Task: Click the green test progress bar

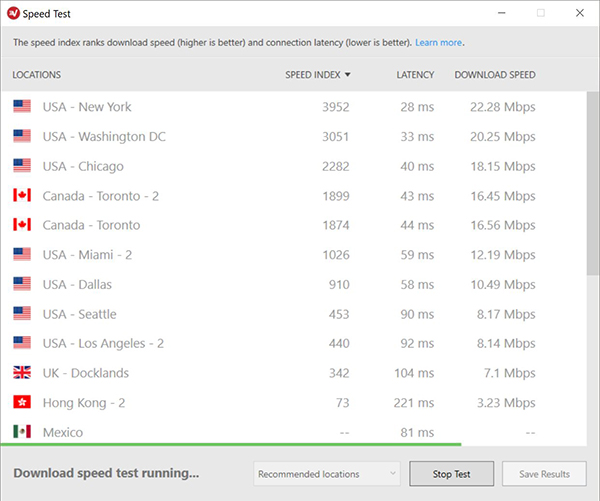Action: pyautogui.click(x=230, y=443)
